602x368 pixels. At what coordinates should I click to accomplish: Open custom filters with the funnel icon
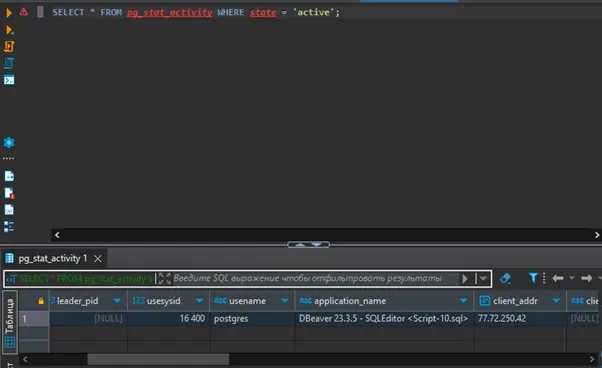pyautogui.click(x=533, y=278)
